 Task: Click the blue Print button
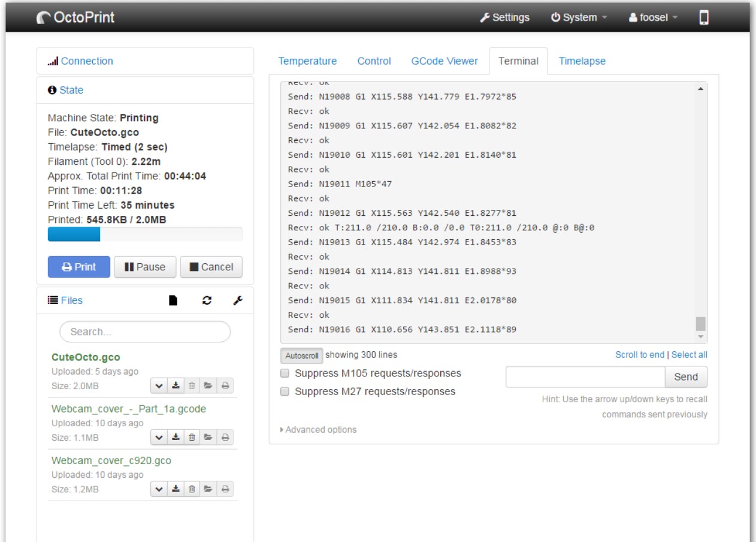tap(79, 267)
